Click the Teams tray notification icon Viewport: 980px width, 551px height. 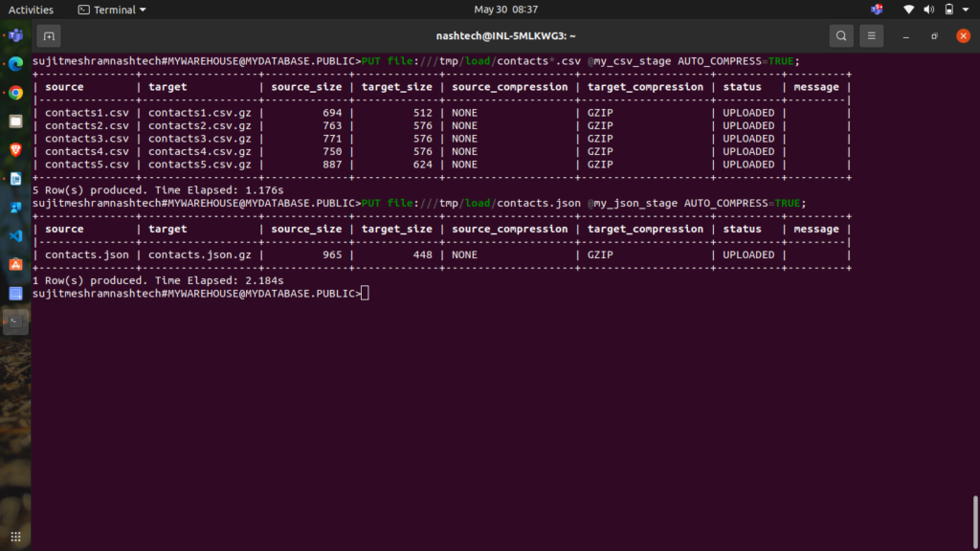[877, 10]
